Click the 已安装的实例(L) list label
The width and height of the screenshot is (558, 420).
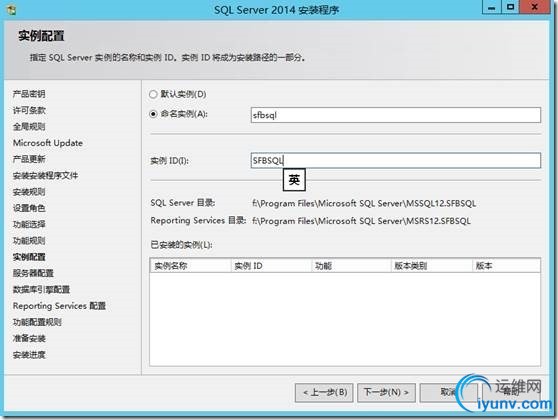point(181,245)
